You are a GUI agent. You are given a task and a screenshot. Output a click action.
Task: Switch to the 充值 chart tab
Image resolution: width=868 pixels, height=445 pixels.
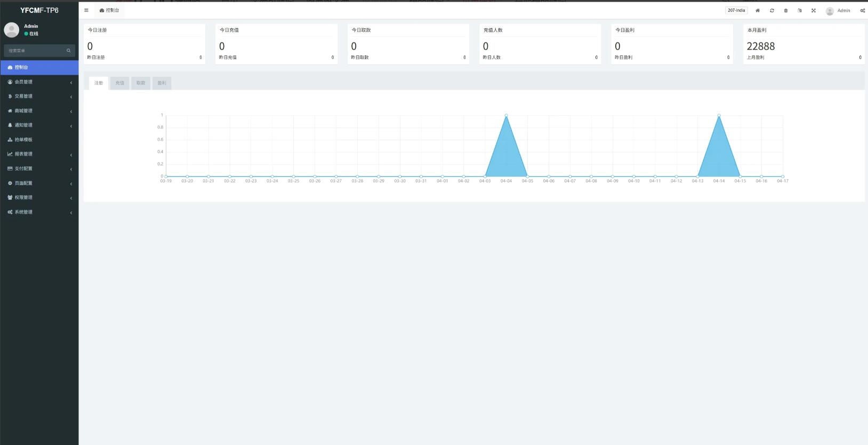point(119,83)
